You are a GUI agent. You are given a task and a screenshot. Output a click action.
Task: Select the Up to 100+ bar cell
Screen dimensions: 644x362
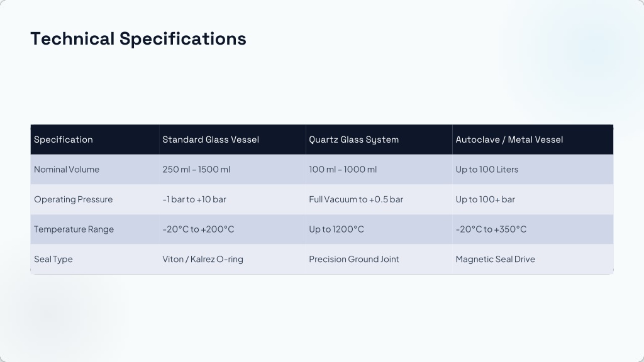tap(533, 199)
